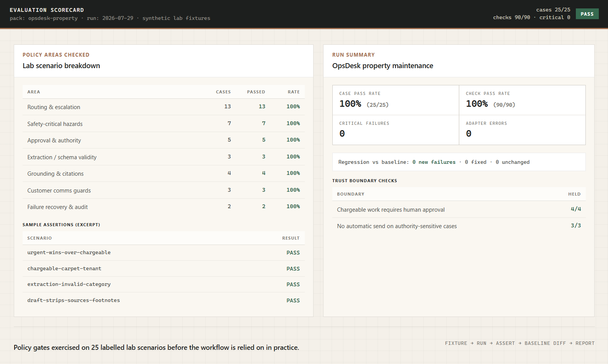The image size is (608, 364).
Task: Click the 0 unchanged baseline value
Action: [x=513, y=162]
